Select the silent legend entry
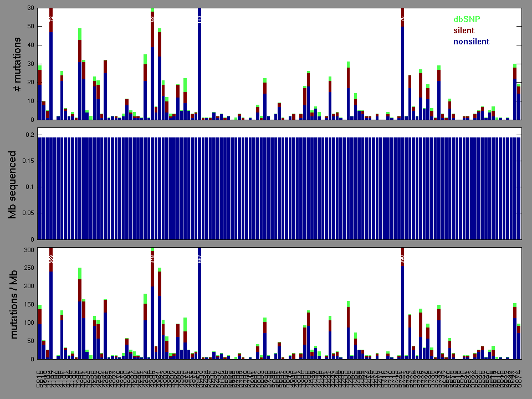This screenshot has width=532, height=399. click(464, 30)
